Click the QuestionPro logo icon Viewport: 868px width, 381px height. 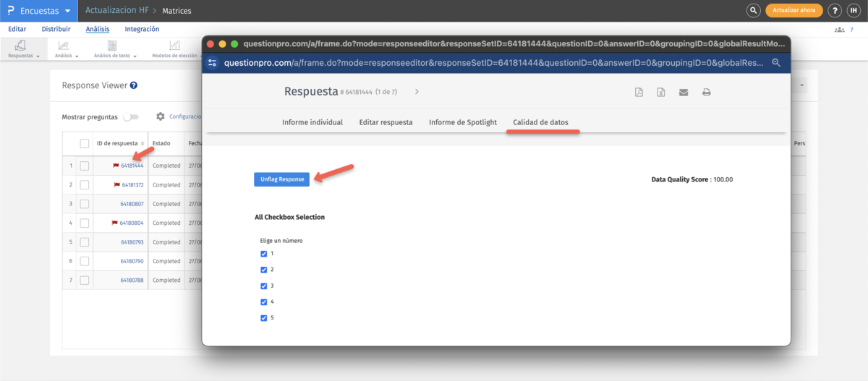pos(11,11)
